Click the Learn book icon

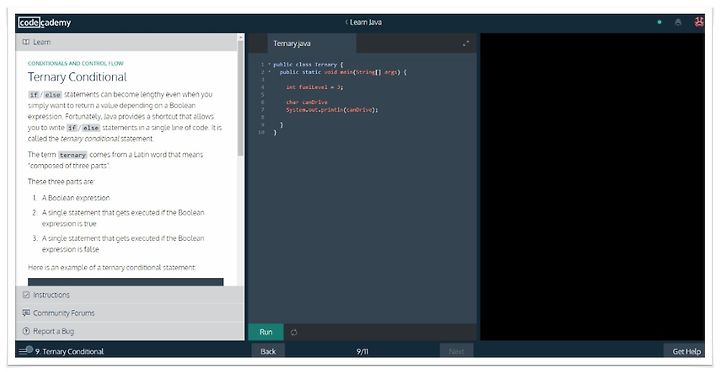pyautogui.click(x=26, y=42)
